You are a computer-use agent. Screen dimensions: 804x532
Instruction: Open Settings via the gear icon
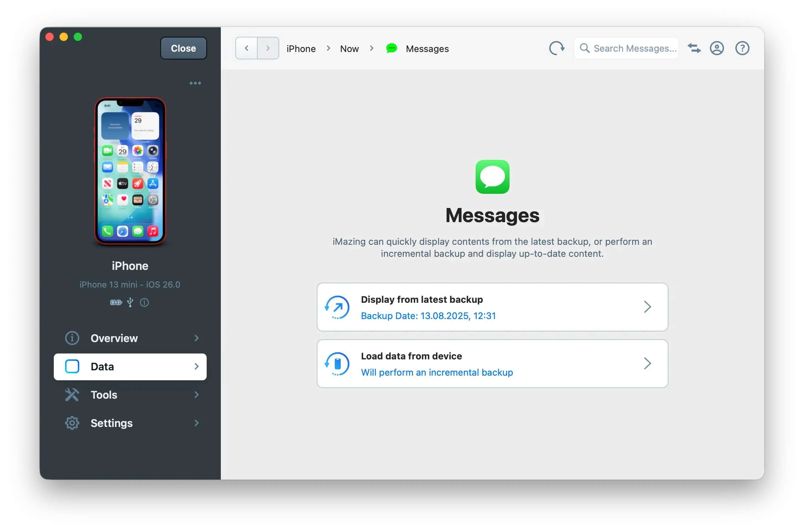[72, 423]
